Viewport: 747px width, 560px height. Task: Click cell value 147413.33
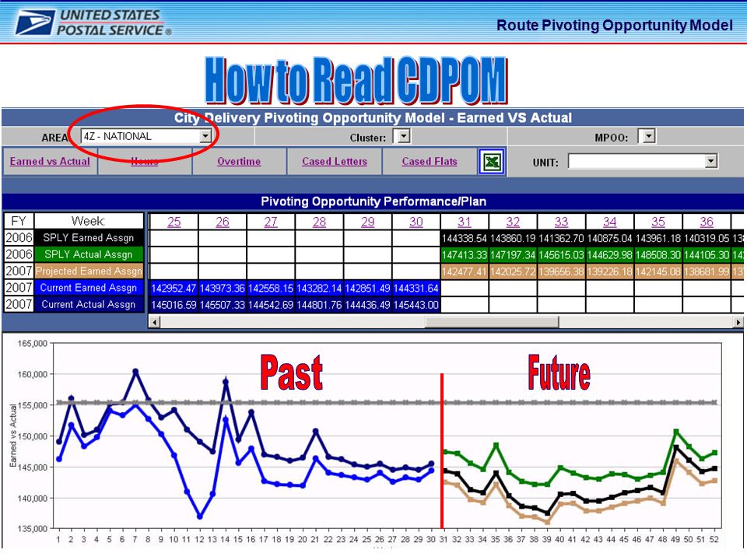465,255
